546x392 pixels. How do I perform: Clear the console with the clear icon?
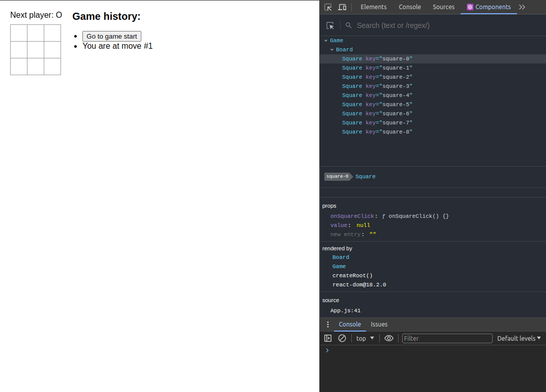pyautogui.click(x=342, y=338)
